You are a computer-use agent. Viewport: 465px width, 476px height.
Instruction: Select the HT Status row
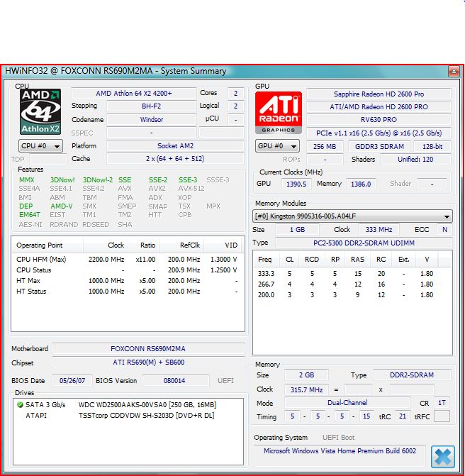127,292
